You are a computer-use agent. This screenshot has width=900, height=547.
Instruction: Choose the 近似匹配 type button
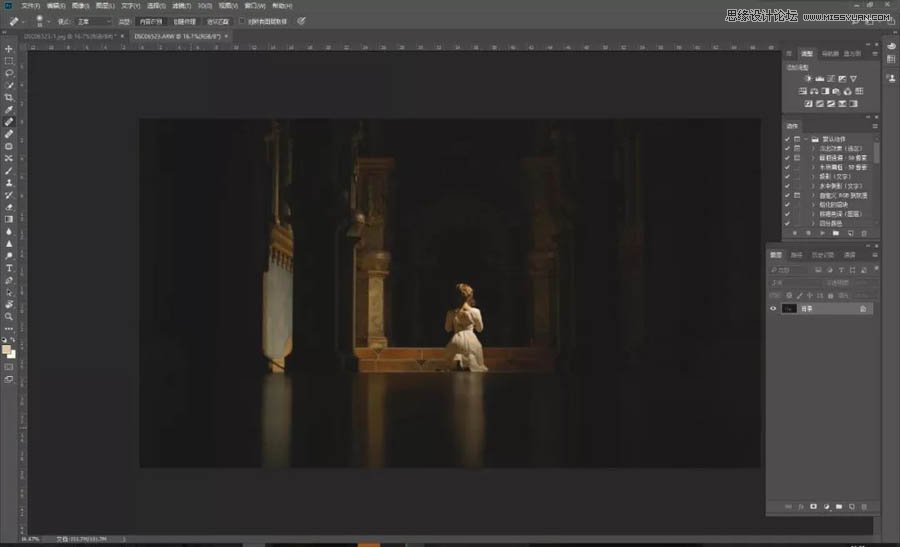pyautogui.click(x=218, y=21)
